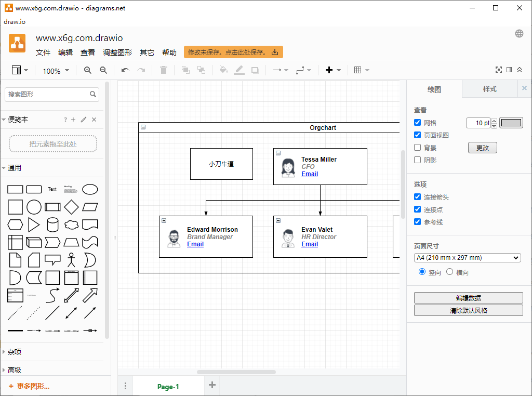Screen dimensions: 532x396
Task: Undo the last action
Action: tap(125, 70)
